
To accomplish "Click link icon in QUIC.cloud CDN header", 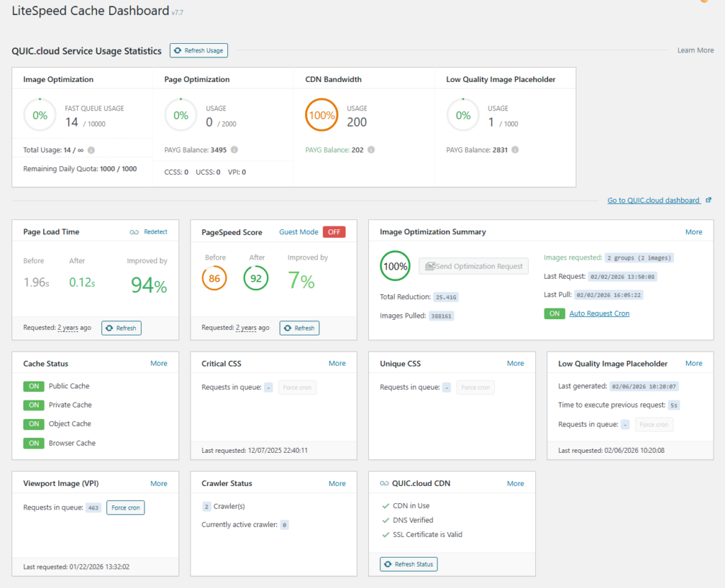I will click(x=384, y=484).
